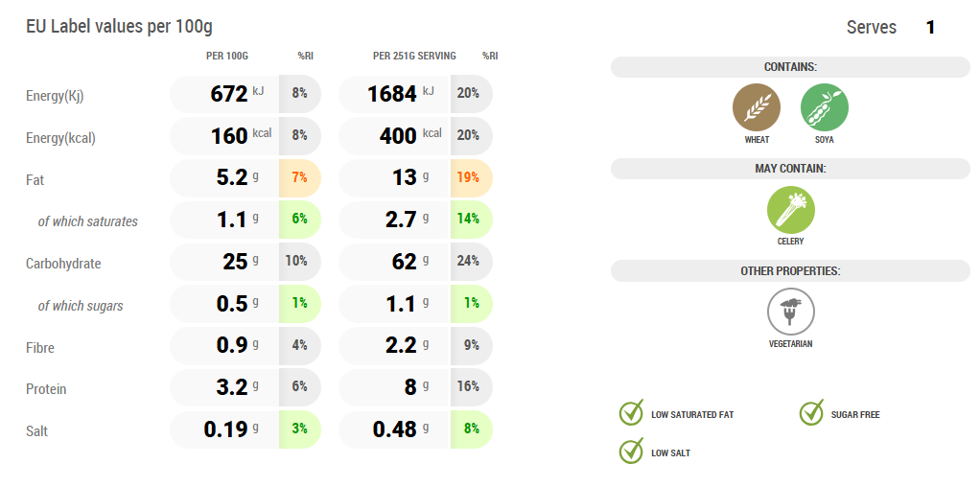Click the PER 251G SERVING column header
Viewport: 980px width, 487px height.
(x=414, y=56)
